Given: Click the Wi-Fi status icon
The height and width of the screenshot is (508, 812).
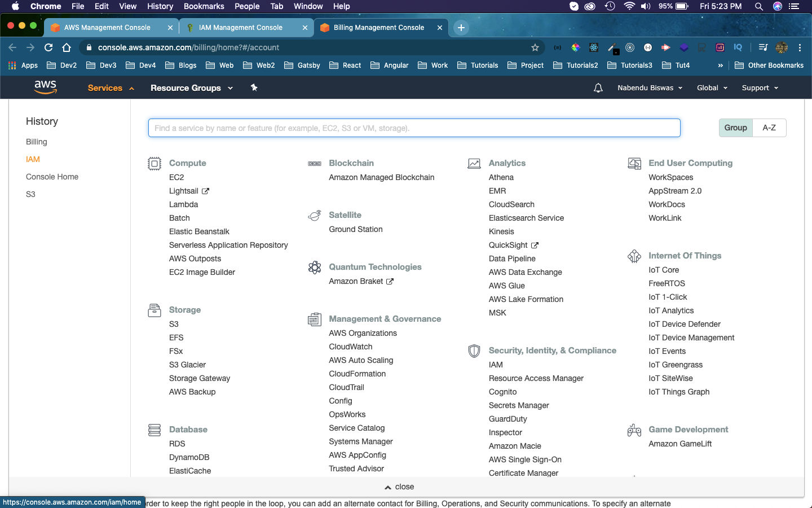Looking at the screenshot, I should (629, 6).
